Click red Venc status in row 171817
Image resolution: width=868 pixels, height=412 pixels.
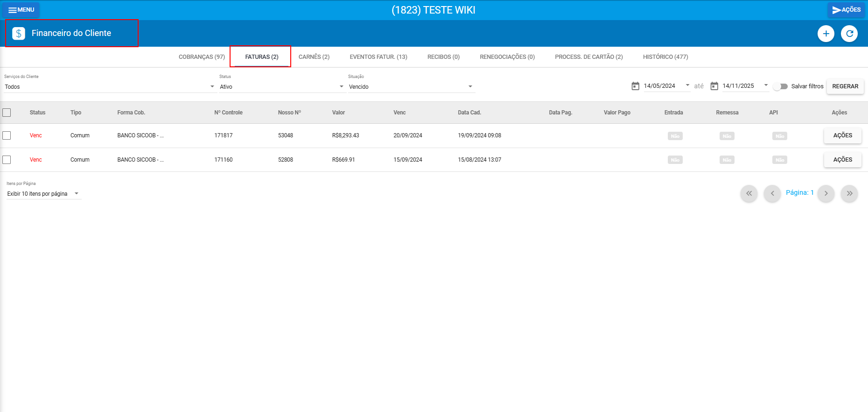pyautogui.click(x=36, y=135)
